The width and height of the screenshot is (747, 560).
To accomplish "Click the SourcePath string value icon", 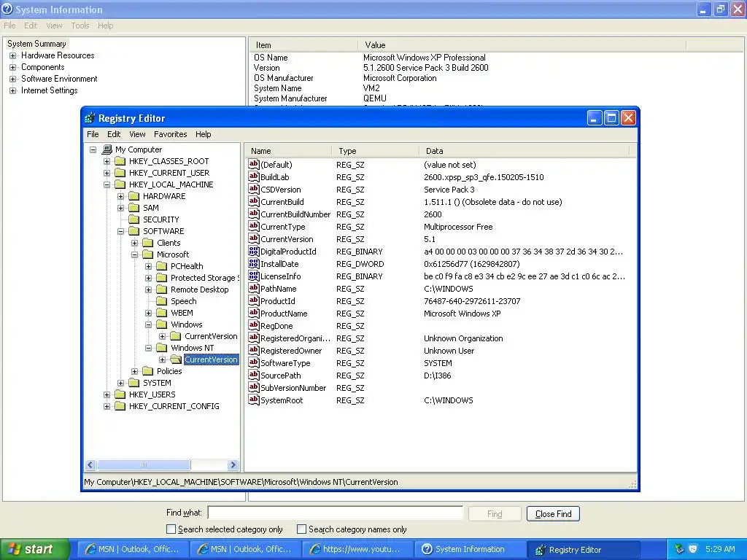I will pos(253,375).
